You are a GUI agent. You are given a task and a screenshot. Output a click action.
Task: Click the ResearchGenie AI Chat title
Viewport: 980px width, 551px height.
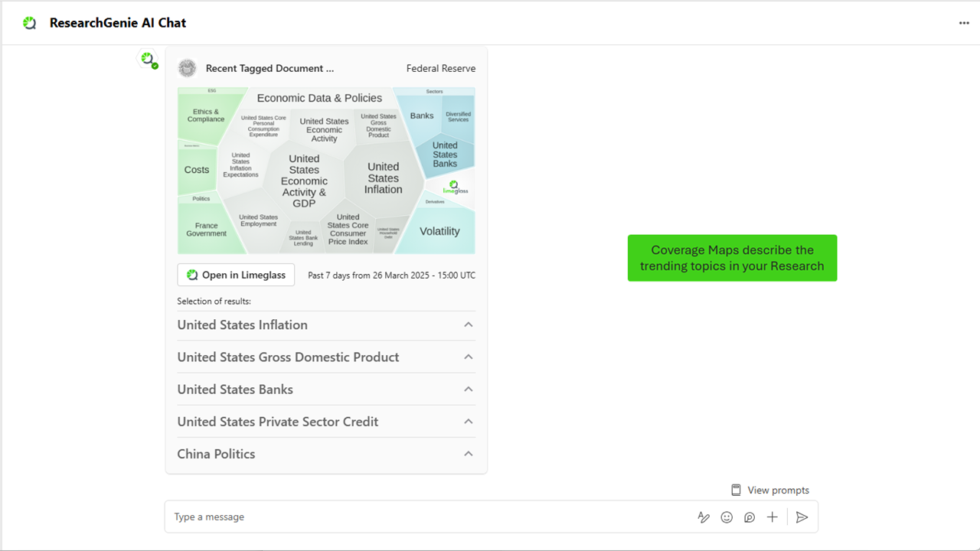(x=118, y=23)
